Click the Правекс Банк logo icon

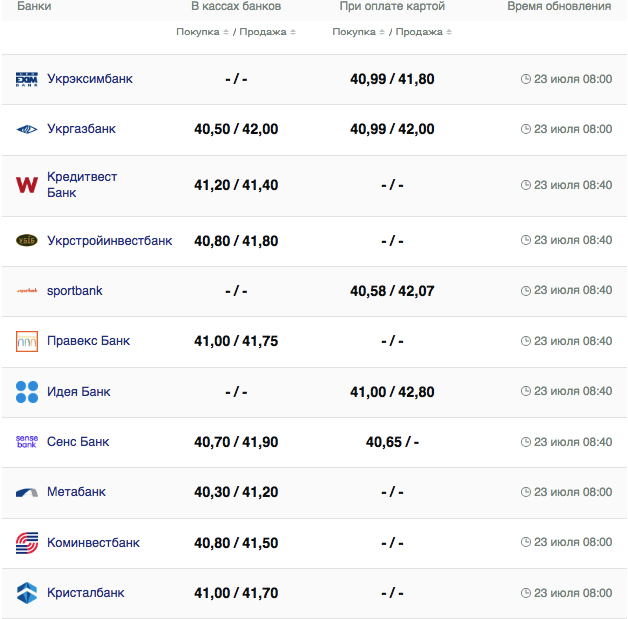(27, 341)
